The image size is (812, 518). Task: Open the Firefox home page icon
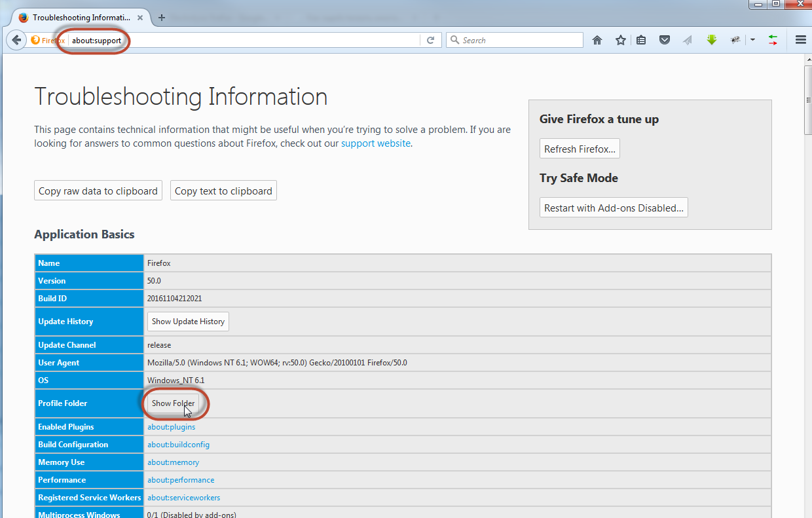pos(597,40)
